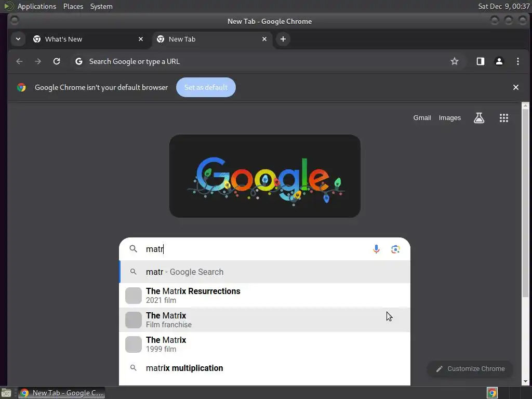Click Chrome icon in the bottom-right tray

pyautogui.click(x=492, y=393)
